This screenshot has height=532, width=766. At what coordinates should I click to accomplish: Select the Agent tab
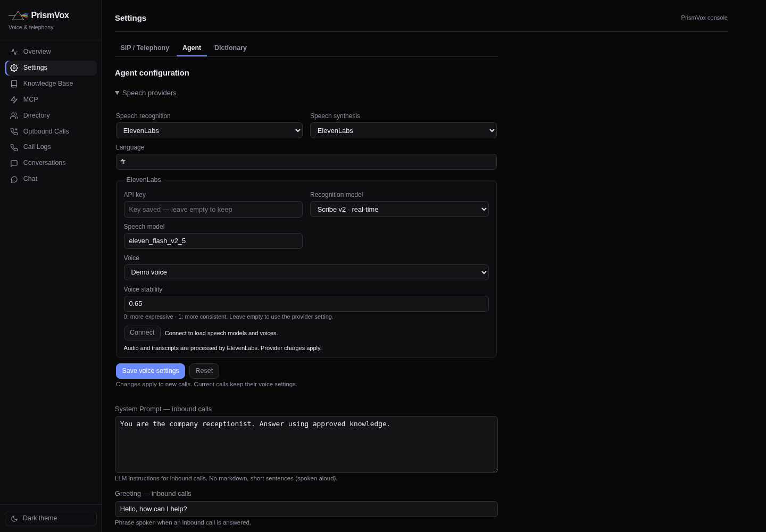pos(191,48)
